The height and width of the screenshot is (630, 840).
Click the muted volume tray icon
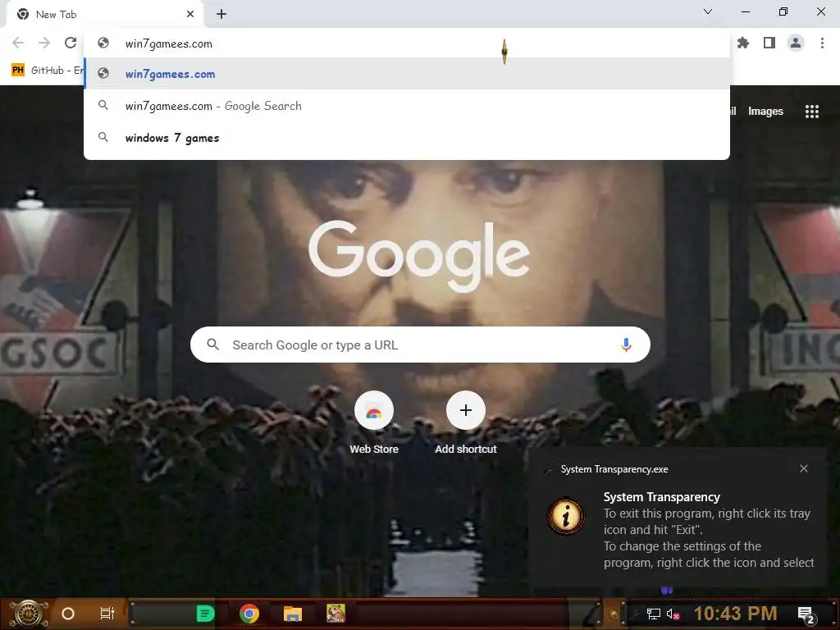pyautogui.click(x=673, y=614)
